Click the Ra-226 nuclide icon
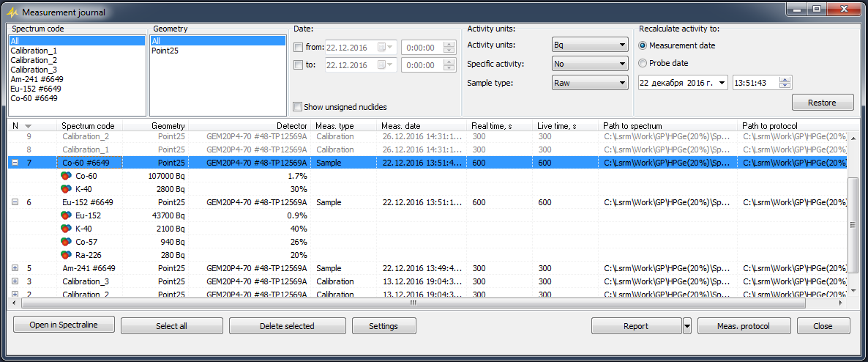 point(66,255)
